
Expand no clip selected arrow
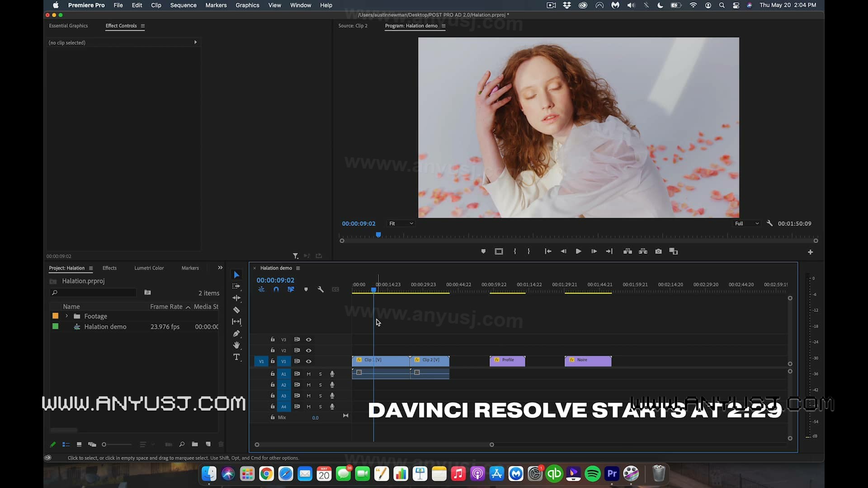(195, 42)
